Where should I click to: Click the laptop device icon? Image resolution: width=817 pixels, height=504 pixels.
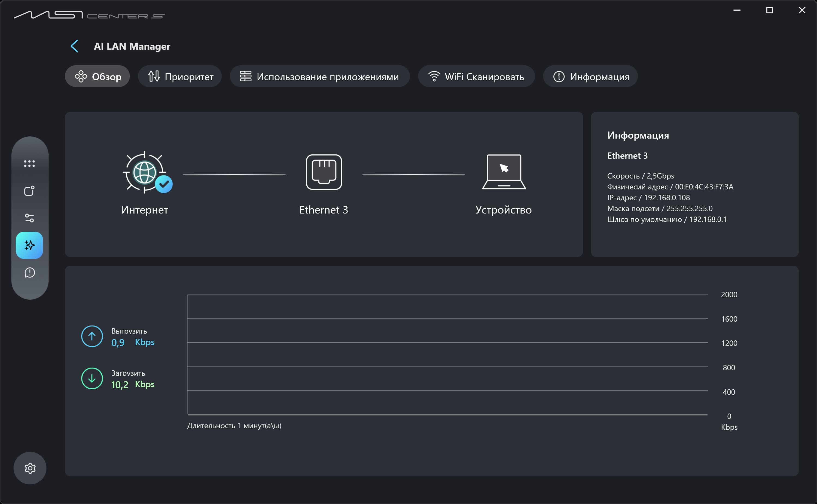pos(504,172)
